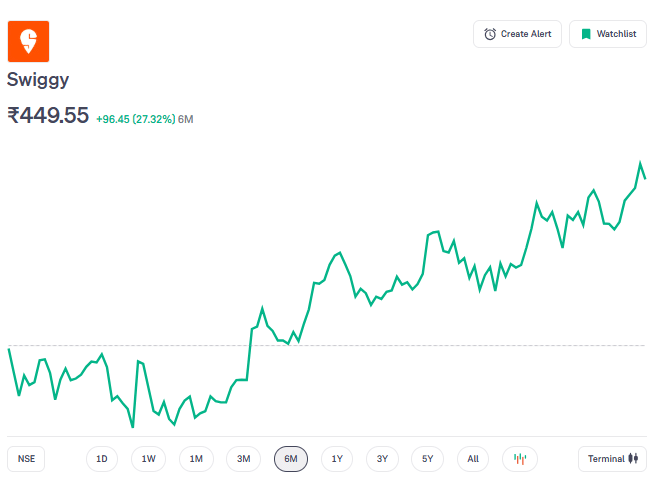Switch chart range to 3Y
This screenshot has height=477, width=663.
tap(382, 459)
